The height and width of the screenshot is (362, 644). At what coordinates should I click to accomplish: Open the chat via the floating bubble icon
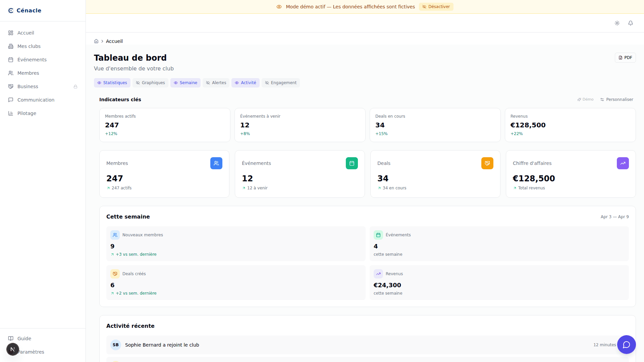(627, 345)
